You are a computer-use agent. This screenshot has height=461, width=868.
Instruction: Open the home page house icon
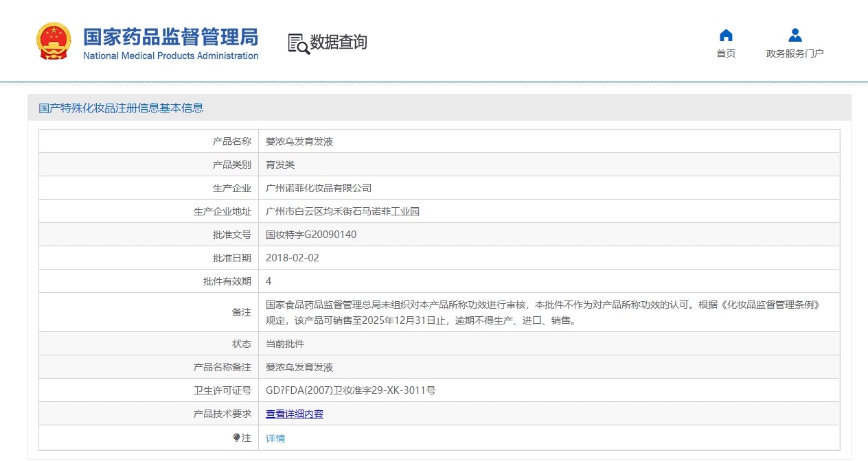(x=726, y=35)
